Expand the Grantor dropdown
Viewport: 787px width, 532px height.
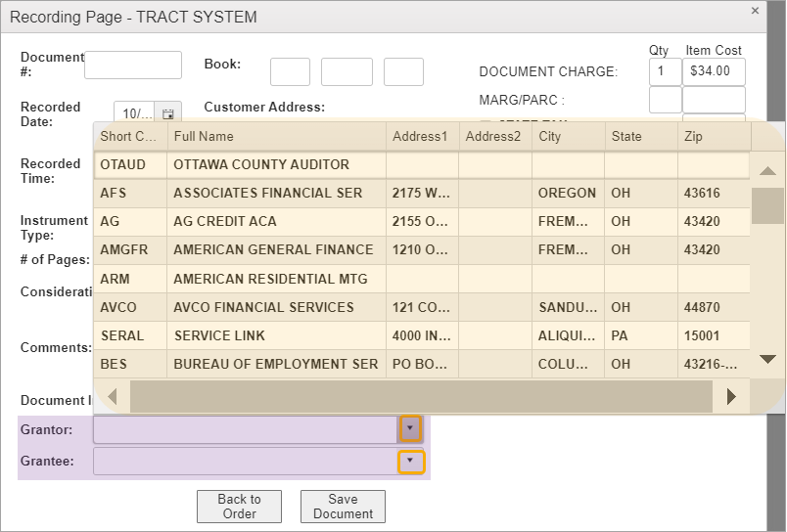pyautogui.click(x=411, y=428)
